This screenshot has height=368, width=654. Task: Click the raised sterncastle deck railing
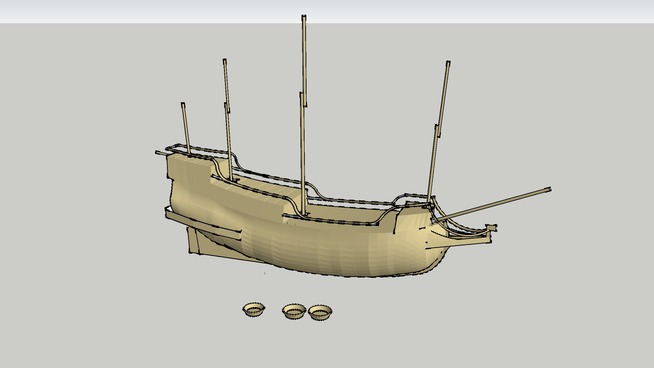tap(200, 153)
